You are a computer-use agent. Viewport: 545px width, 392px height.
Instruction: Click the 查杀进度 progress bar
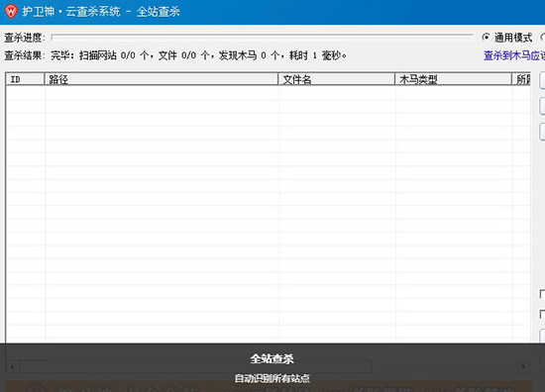tap(262, 37)
